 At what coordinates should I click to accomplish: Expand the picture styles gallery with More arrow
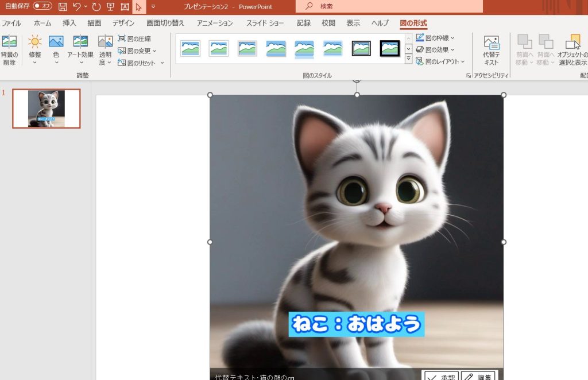point(408,59)
